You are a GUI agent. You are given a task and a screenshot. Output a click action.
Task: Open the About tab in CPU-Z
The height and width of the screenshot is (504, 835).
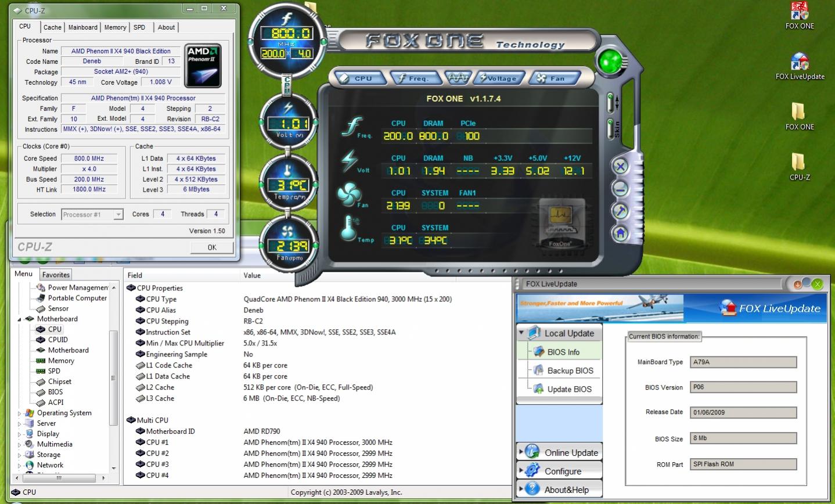[x=166, y=27]
